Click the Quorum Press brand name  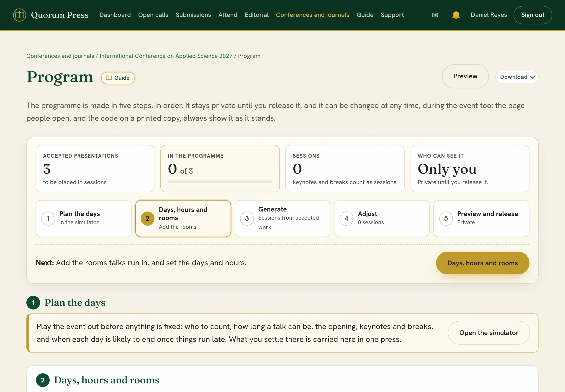click(60, 15)
